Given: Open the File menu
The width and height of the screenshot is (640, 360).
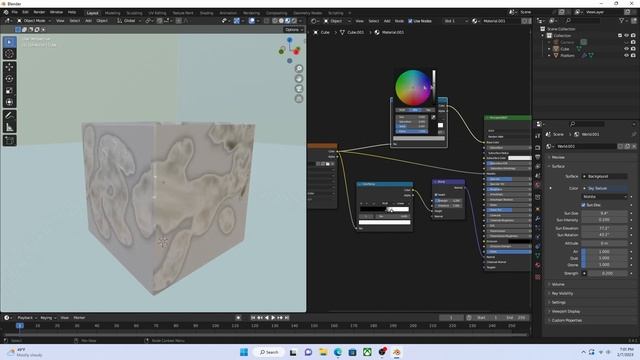Looking at the screenshot, I should tap(14, 12).
